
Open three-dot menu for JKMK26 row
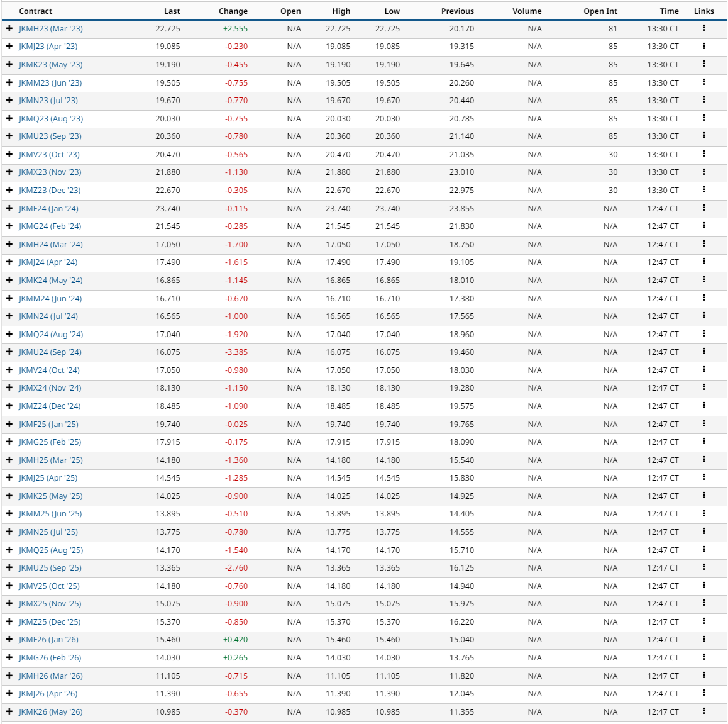point(704,711)
